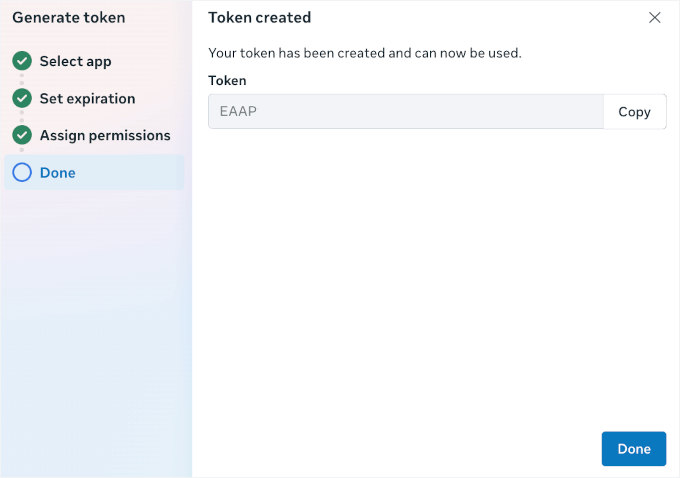
Task: Jump to the Assign permissions step
Action: (x=105, y=135)
